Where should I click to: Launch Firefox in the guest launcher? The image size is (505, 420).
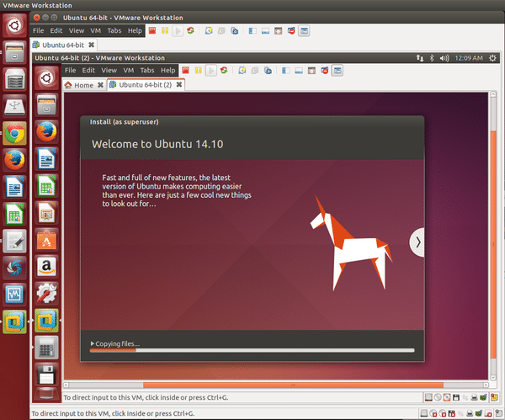coord(46,132)
